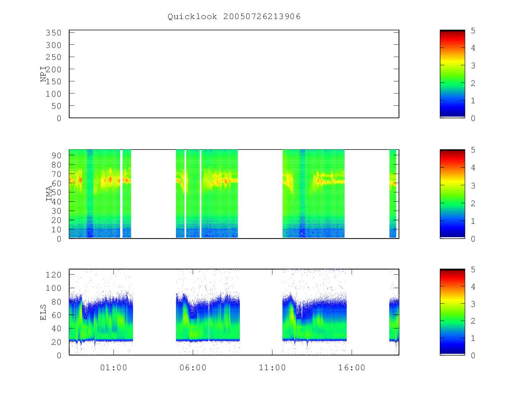
Task: Click the 11:00 time axis label
Action: 272,368
